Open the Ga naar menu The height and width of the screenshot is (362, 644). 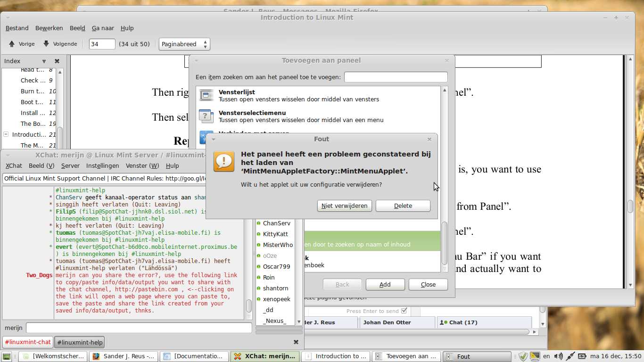103,28
